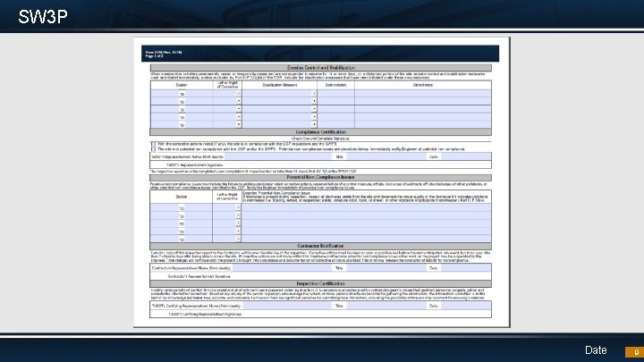644x362 pixels.
Task: Click TxDOT Representative's Name field
Action: pos(278,156)
